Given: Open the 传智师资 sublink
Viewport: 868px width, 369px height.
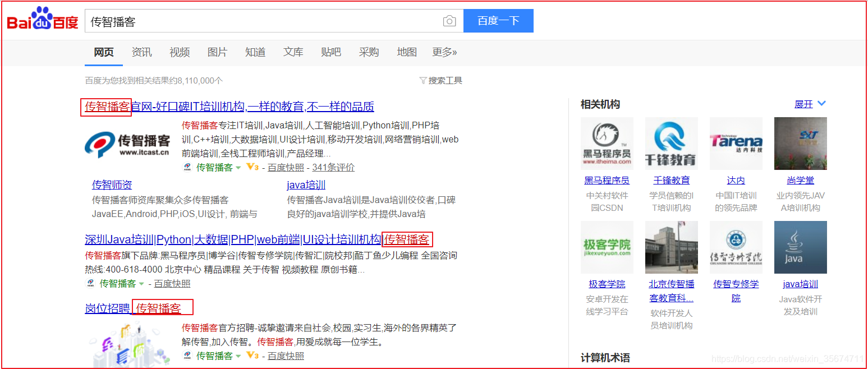Looking at the screenshot, I should pos(112,184).
